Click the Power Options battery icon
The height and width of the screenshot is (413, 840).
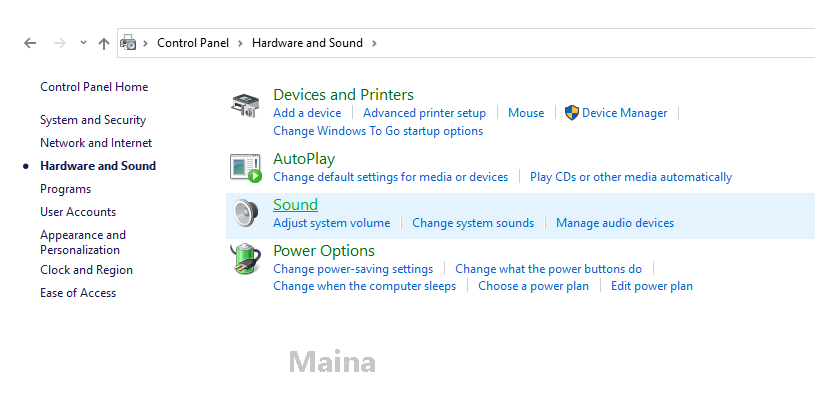(x=245, y=259)
